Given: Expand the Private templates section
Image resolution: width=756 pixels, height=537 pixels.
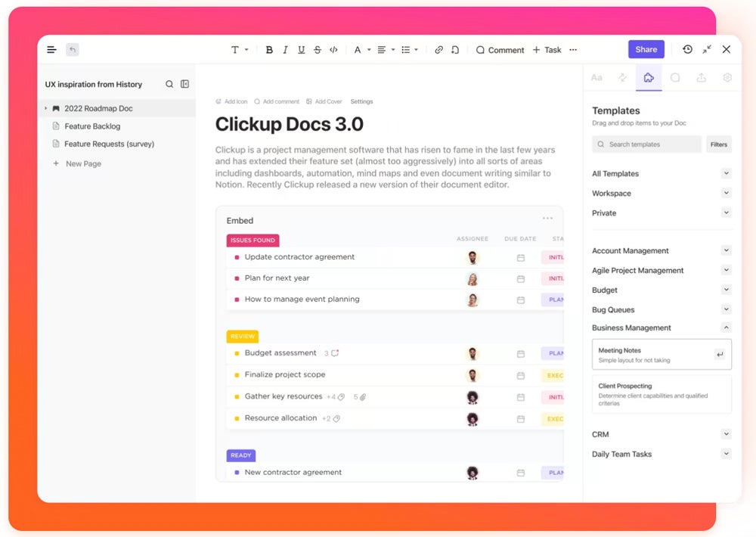Looking at the screenshot, I should (x=726, y=213).
